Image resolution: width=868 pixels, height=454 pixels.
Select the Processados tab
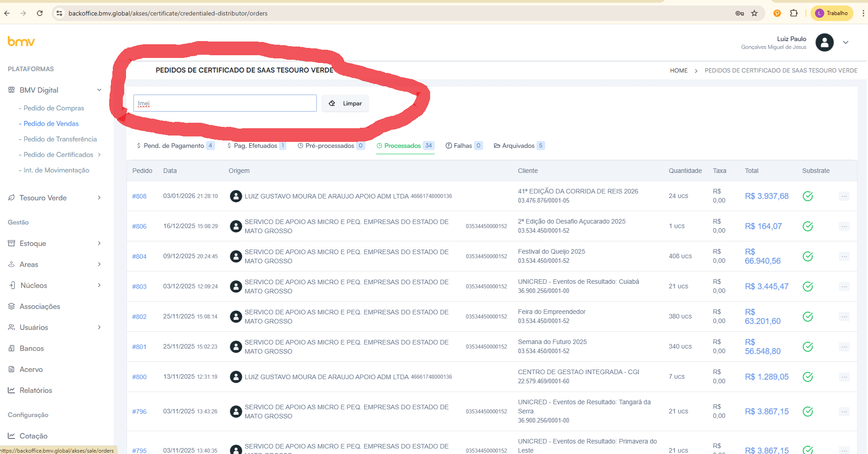click(x=405, y=146)
